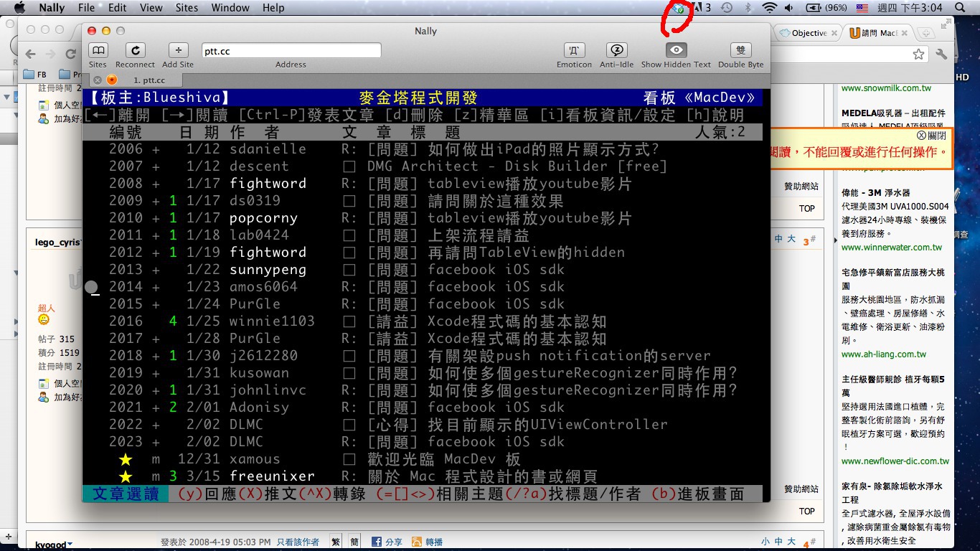Click the ptt.cc address field
Screen dimensions: 980x551
(291, 51)
